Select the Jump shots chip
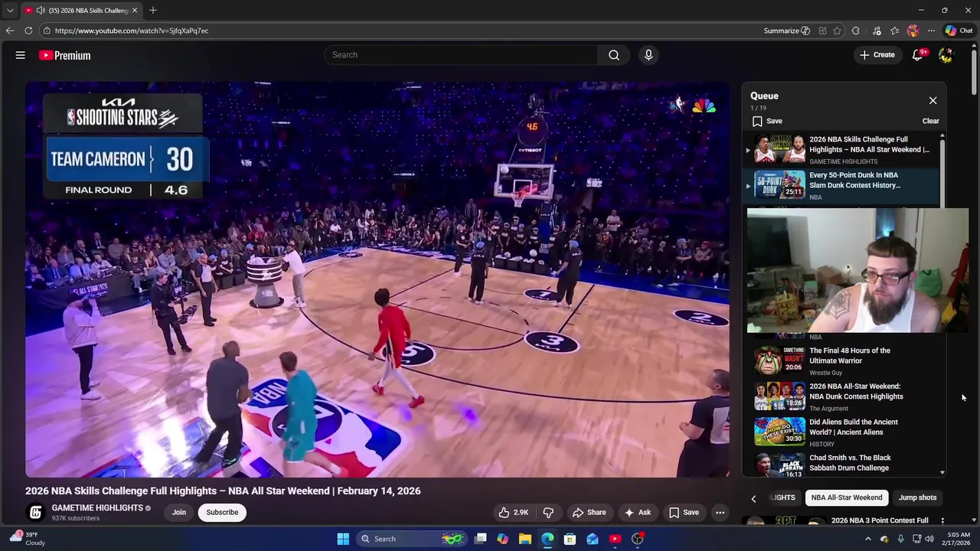 pyautogui.click(x=917, y=497)
